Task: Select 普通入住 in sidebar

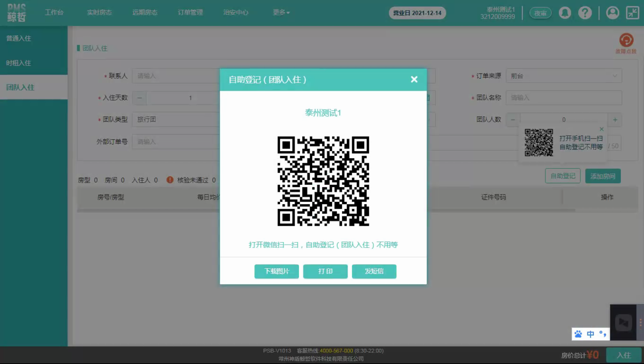Action: (x=34, y=38)
